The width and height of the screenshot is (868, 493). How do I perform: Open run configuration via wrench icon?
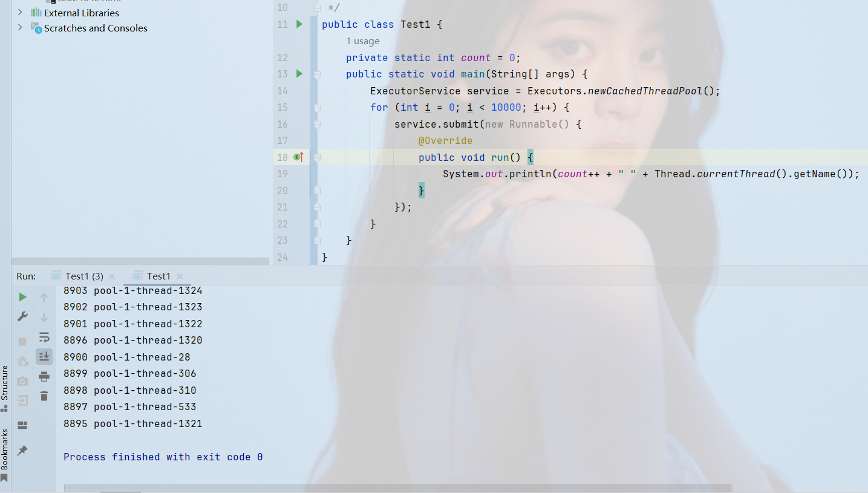point(22,316)
